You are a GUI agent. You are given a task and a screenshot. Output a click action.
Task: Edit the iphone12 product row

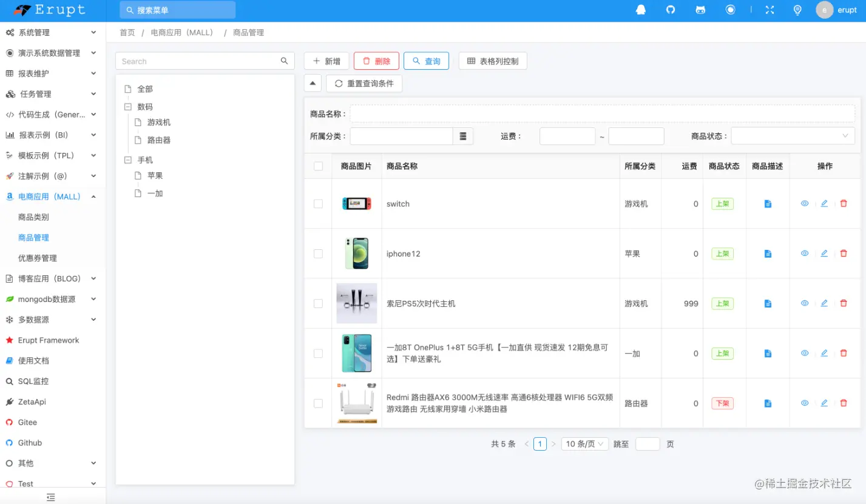[824, 254]
